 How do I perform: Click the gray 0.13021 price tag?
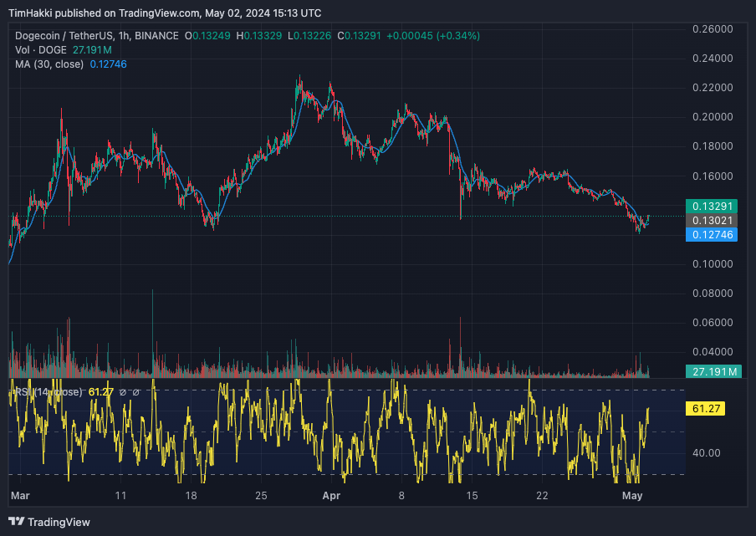click(x=710, y=220)
